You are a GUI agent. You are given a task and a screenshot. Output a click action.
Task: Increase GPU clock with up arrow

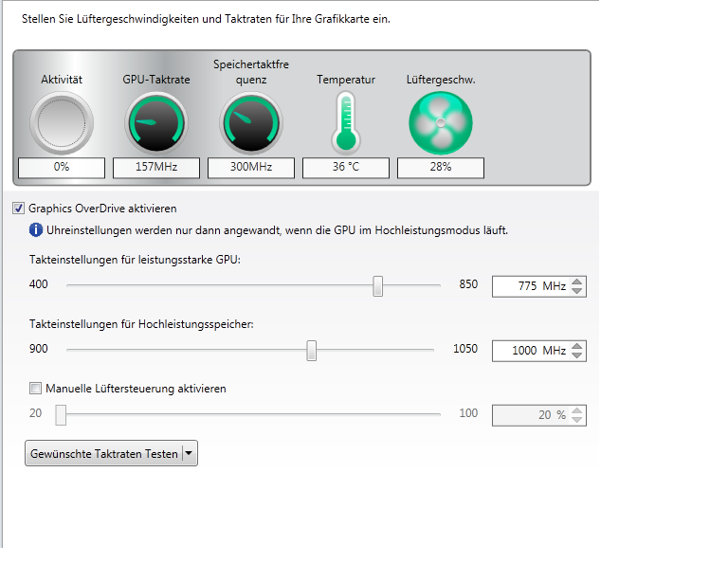[577, 281]
